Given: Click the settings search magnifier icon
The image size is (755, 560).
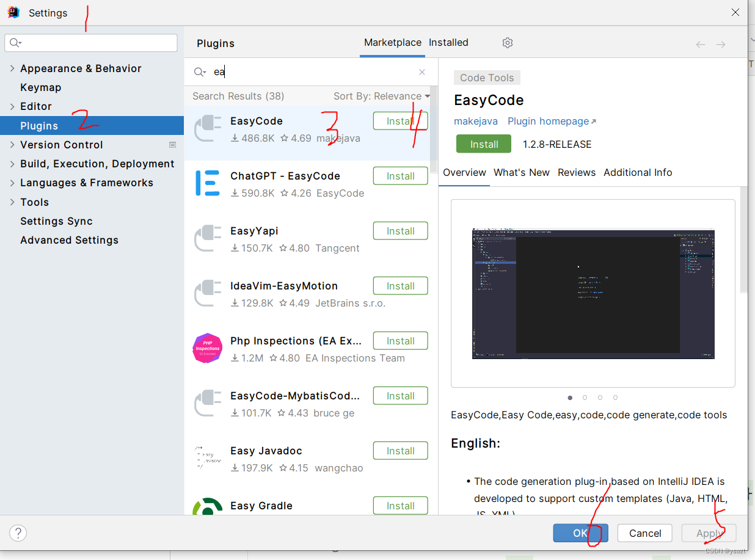Looking at the screenshot, I should coord(15,43).
